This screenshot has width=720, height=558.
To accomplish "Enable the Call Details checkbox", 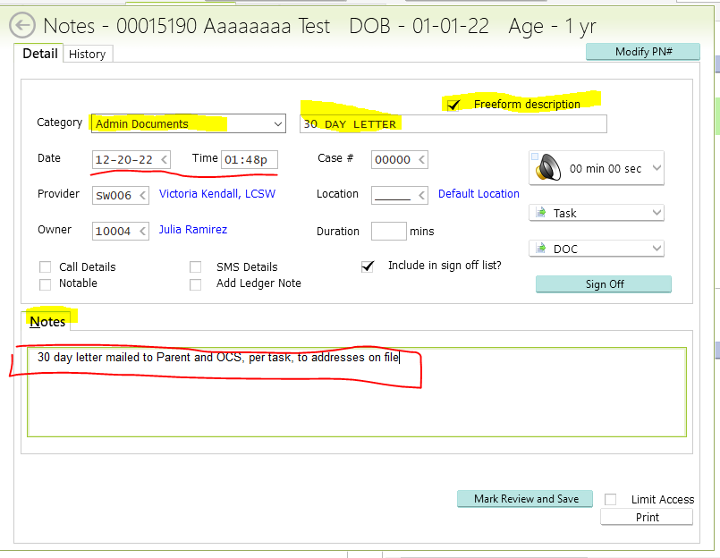I will pyautogui.click(x=45, y=267).
